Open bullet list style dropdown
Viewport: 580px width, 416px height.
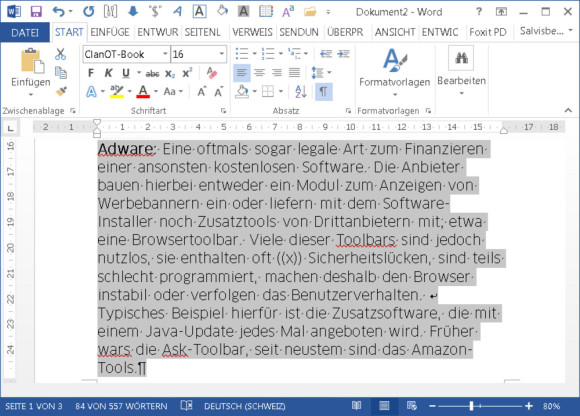(x=255, y=54)
